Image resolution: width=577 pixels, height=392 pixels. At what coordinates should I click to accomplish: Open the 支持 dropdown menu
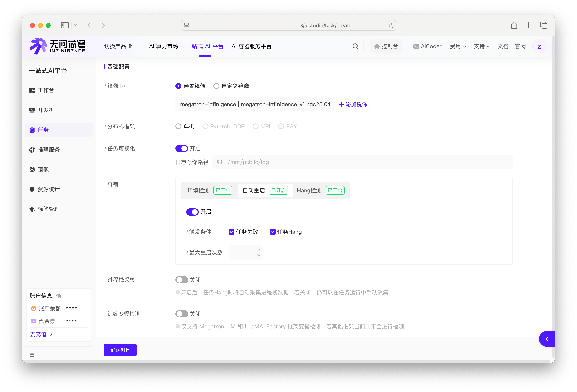pos(481,46)
